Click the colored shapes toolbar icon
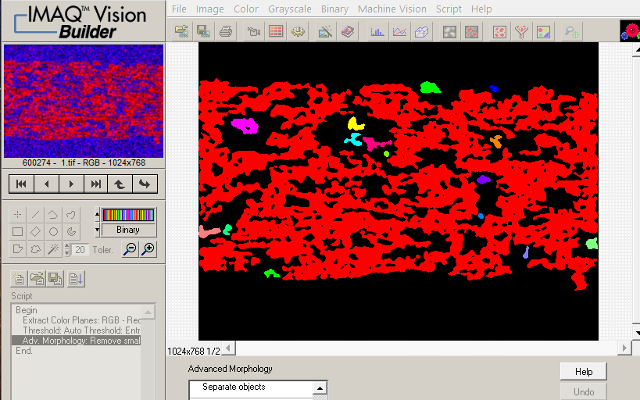Screen dimensions: 640x400 (544, 31)
